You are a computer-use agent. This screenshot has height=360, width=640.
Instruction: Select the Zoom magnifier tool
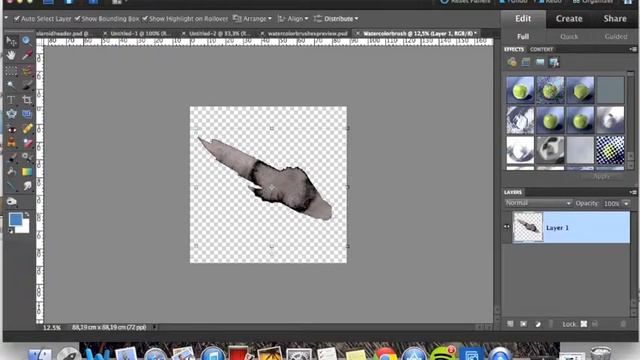point(27,41)
